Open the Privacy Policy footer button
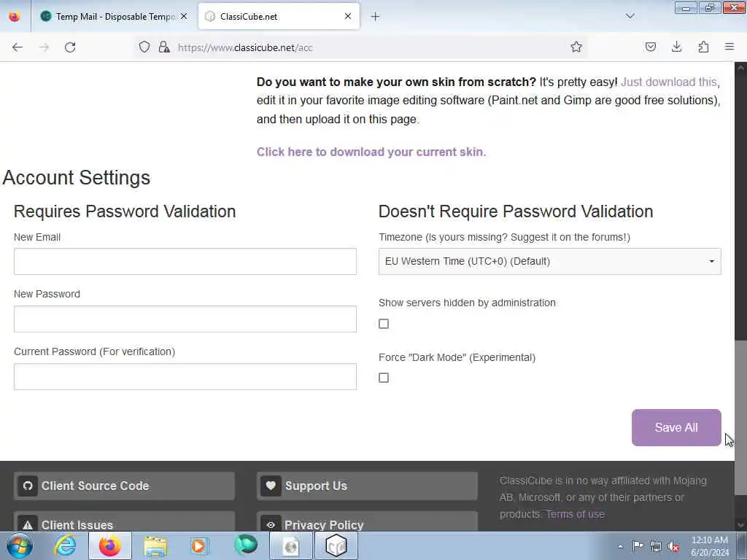Screen dimensions: 747x560 (x=367, y=522)
